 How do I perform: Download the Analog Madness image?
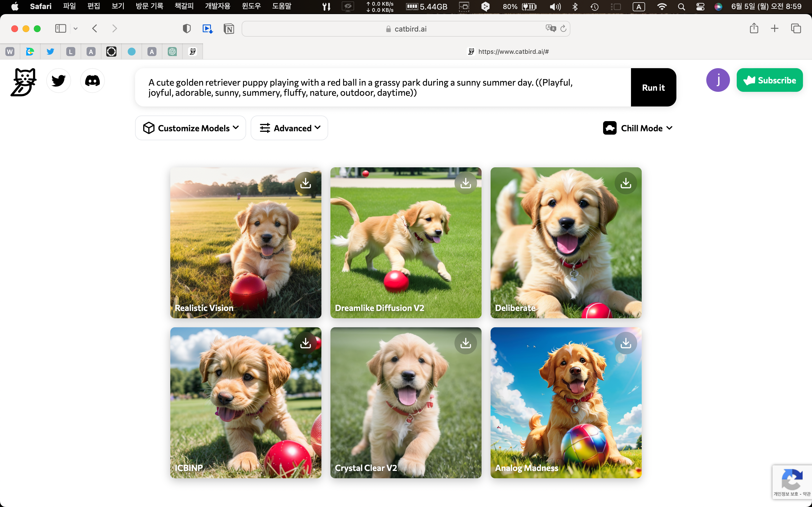(625, 343)
